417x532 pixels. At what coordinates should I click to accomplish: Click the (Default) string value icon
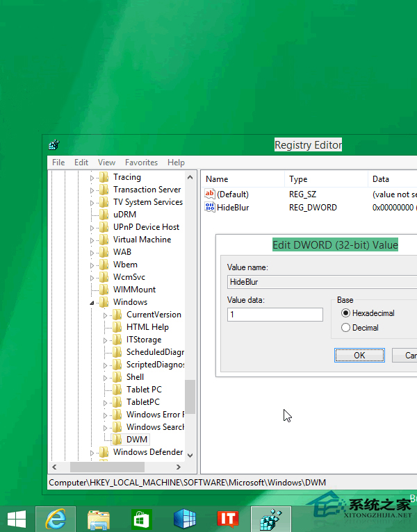[x=210, y=194]
